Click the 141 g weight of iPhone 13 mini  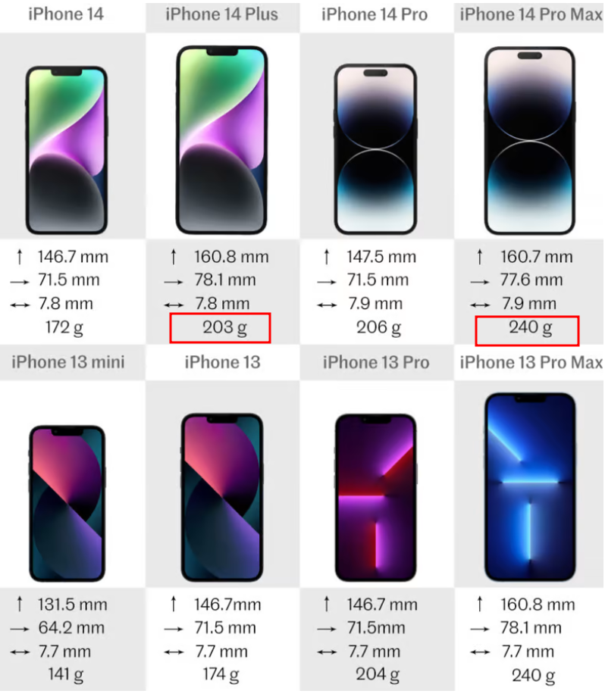(65, 674)
